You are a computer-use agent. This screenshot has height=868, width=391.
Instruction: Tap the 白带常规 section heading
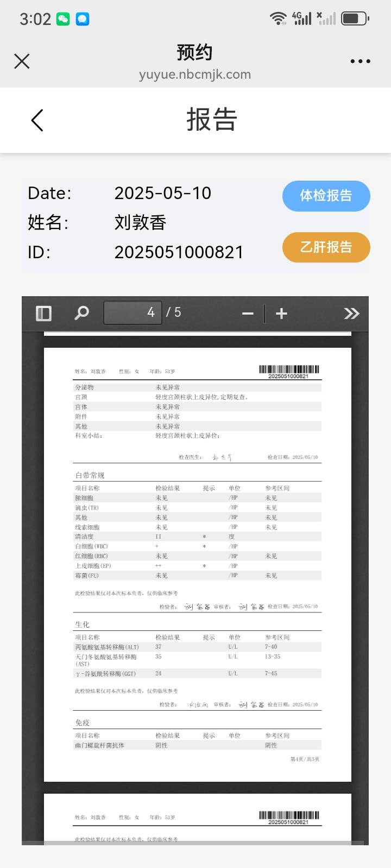coord(90,475)
